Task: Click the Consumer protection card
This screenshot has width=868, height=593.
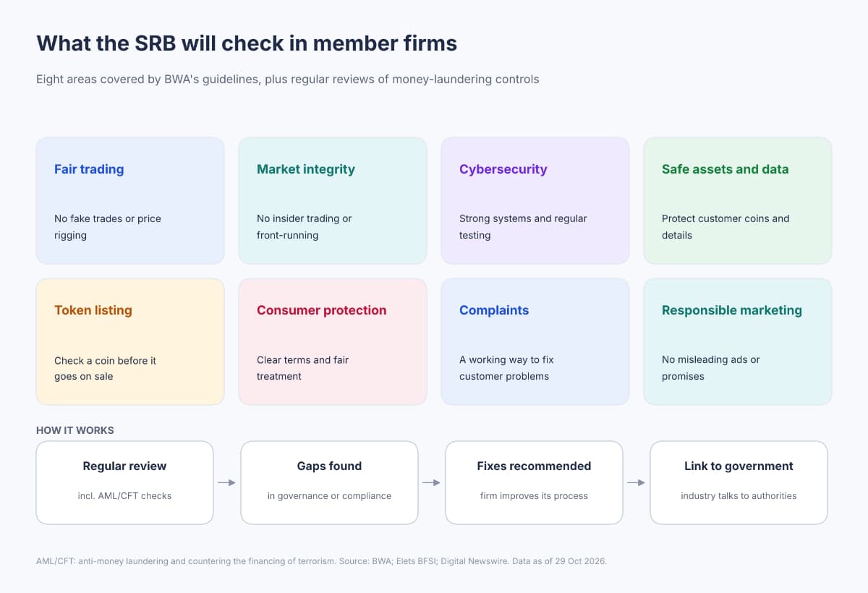Action: coord(333,341)
